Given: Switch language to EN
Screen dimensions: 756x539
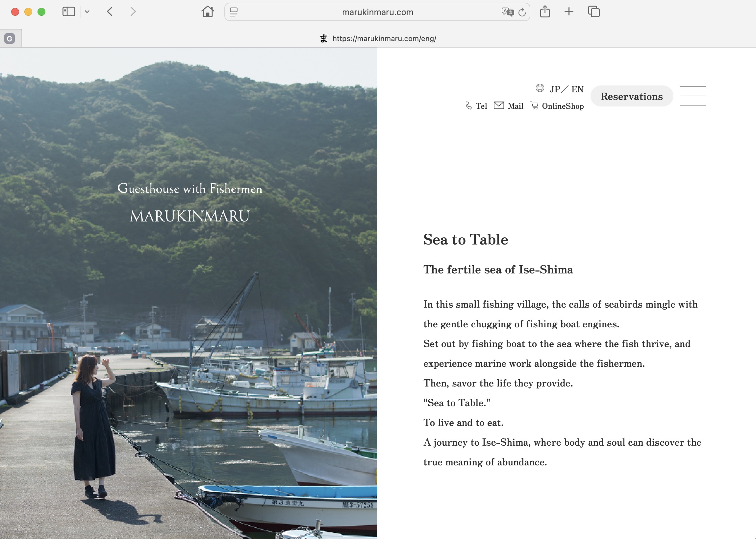Looking at the screenshot, I should pos(577,89).
